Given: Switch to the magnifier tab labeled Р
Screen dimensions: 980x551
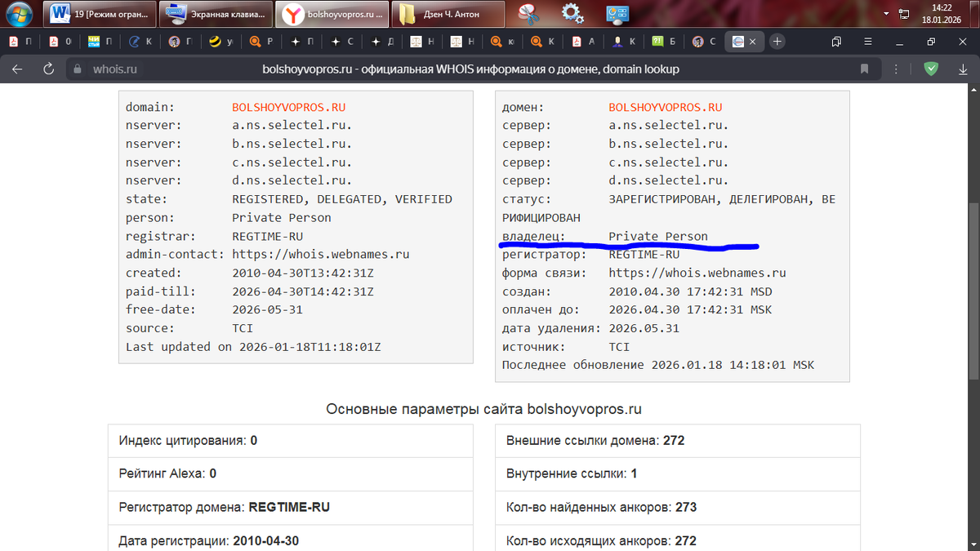Looking at the screenshot, I should 261,41.
